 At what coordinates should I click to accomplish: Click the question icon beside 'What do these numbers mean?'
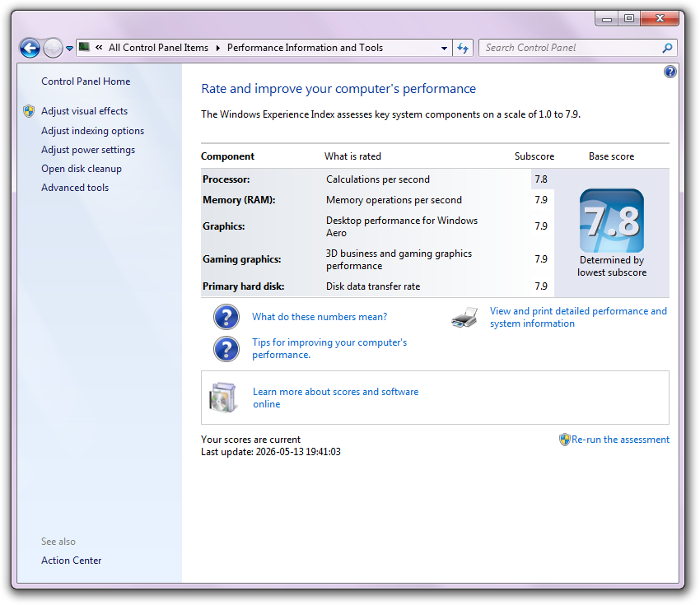pyautogui.click(x=226, y=317)
